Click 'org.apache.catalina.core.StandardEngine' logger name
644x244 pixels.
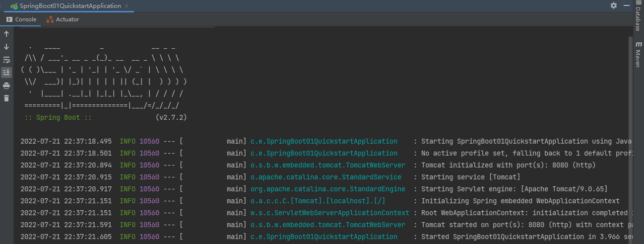328,189
